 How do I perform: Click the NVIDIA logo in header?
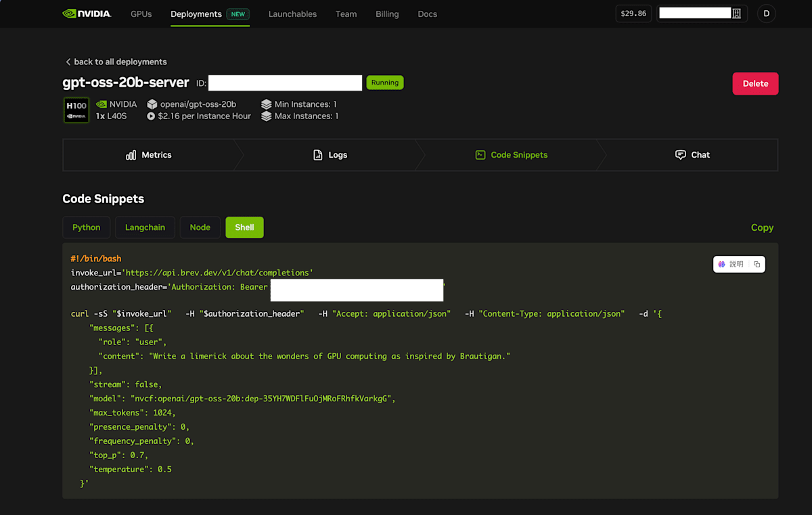(x=87, y=14)
